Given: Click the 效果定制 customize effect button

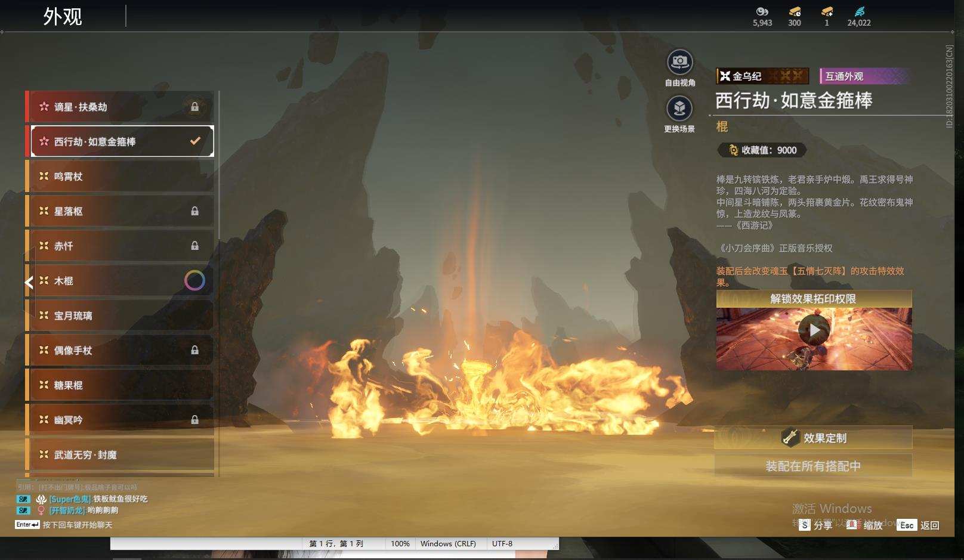Looking at the screenshot, I should pyautogui.click(x=813, y=437).
